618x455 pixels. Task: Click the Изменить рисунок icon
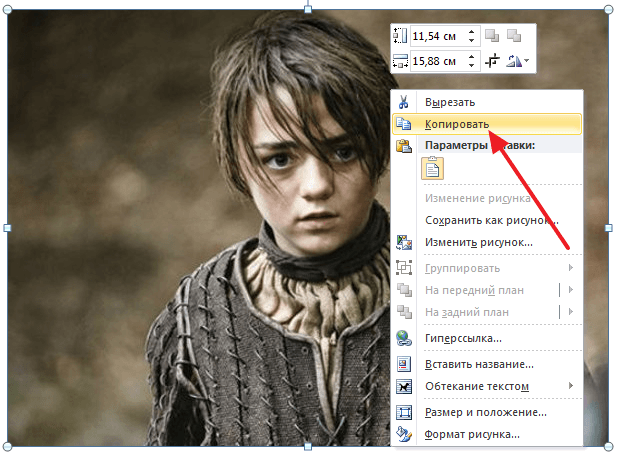pos(404,242)
